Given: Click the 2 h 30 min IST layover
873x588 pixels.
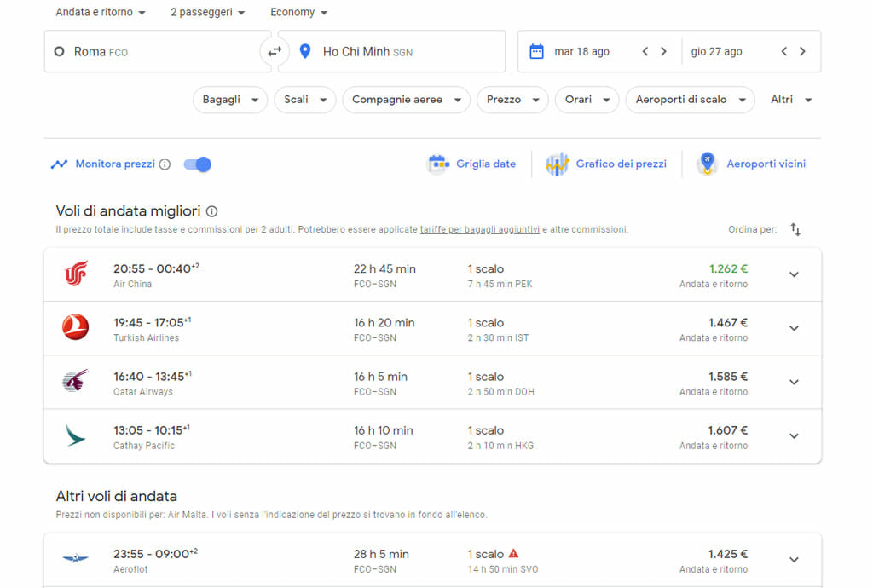Looking at the screenshot, I should 498,338.
